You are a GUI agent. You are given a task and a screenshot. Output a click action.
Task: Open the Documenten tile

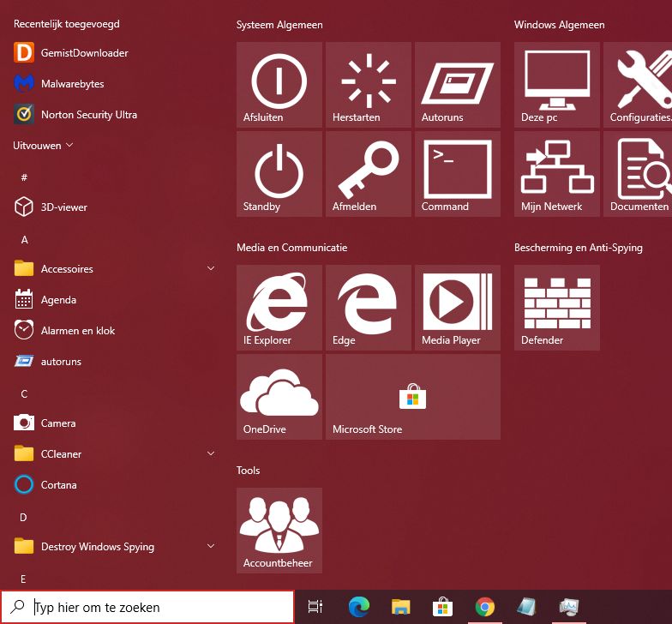(638, 173)
